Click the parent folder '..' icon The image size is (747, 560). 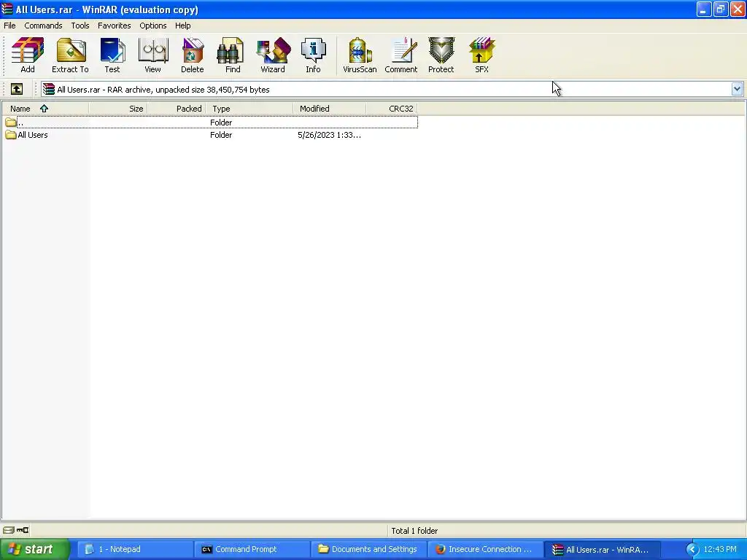pos(10,122)
